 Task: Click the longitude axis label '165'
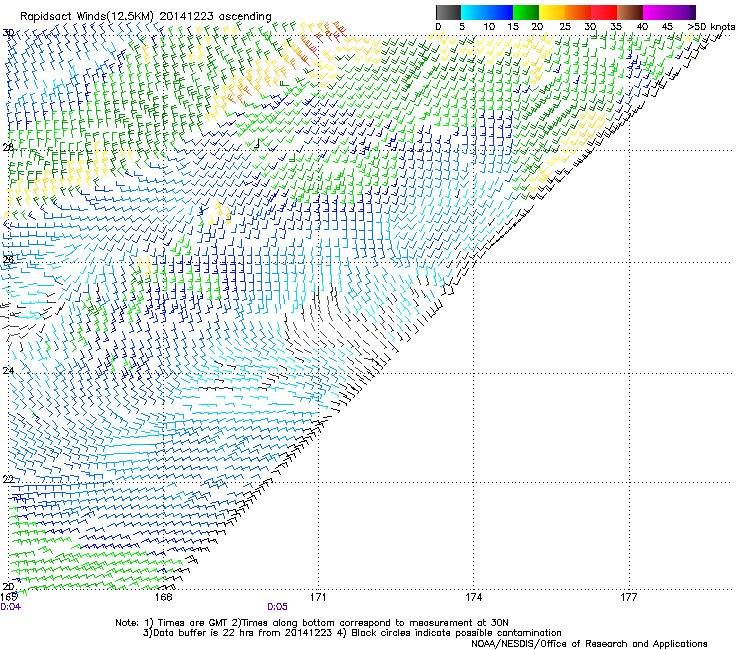tap(9, 597)
